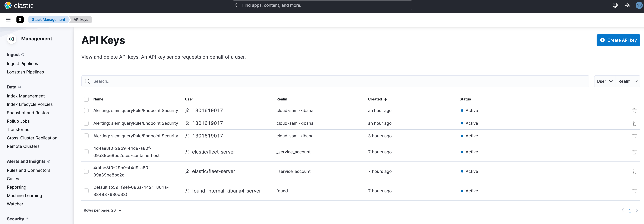Change rows per page from 20
Viewport: 644px width, 224px height.
click(102, 210)
